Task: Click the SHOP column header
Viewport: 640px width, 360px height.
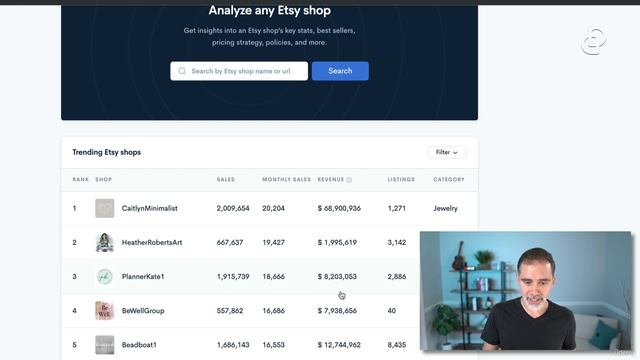Action: coord(104,180)
